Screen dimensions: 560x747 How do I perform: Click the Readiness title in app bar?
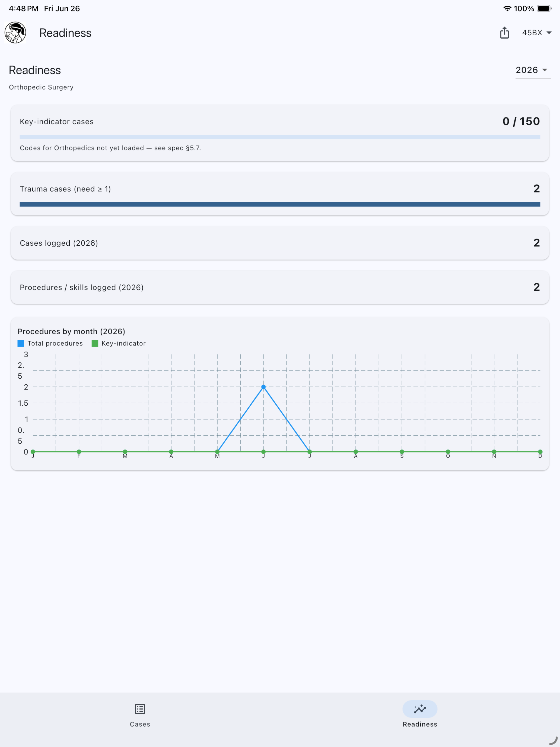(x=65, y=33)
